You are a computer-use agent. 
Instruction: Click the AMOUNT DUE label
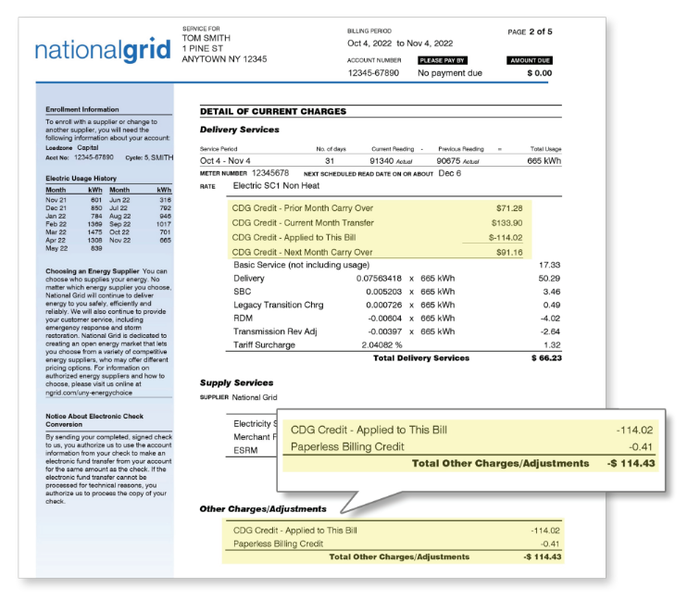(530, 60)
